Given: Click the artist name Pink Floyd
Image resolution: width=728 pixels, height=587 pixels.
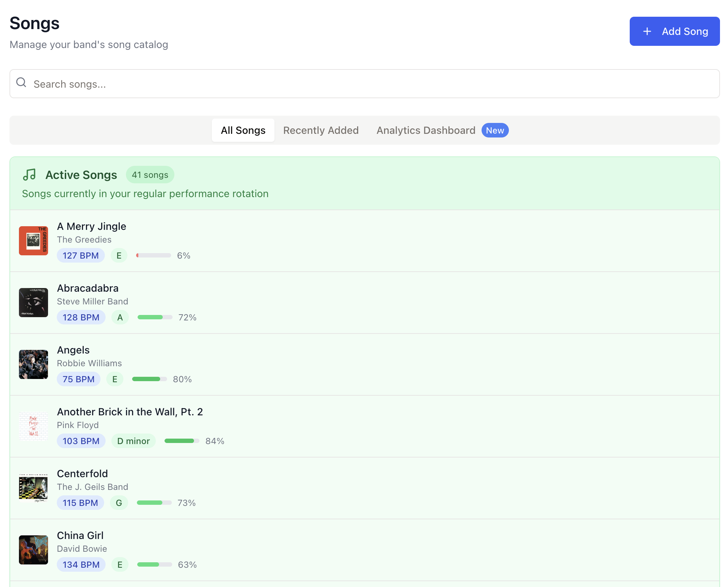Looking at the screenshot, I should [x=78, y=425].
